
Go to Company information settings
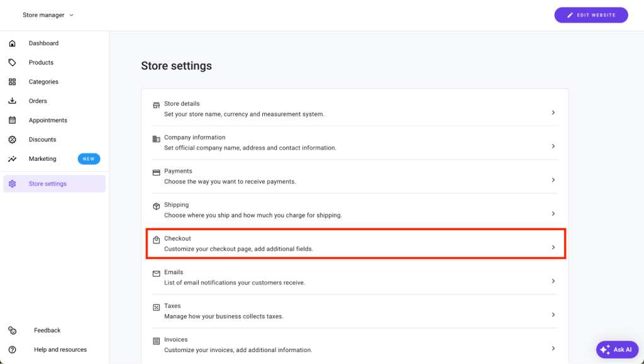click(355, 143)
